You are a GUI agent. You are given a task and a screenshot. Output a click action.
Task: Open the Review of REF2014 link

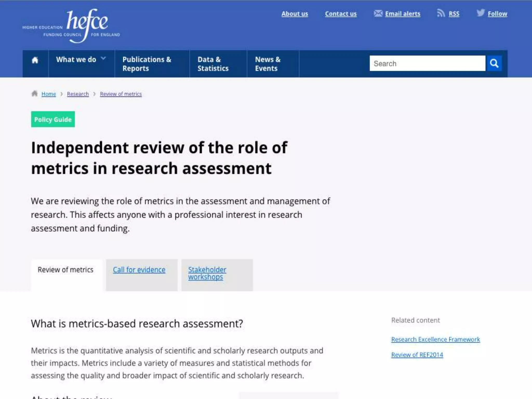click(x=417, y=355)
